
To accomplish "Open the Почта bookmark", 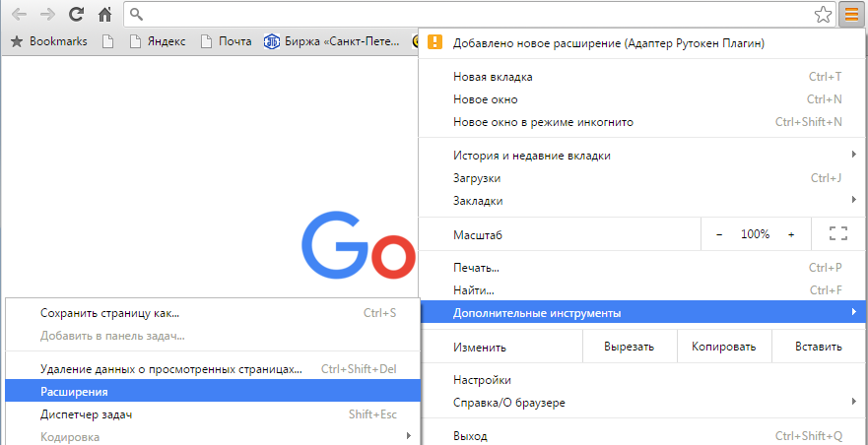I will tap(226, 41).
